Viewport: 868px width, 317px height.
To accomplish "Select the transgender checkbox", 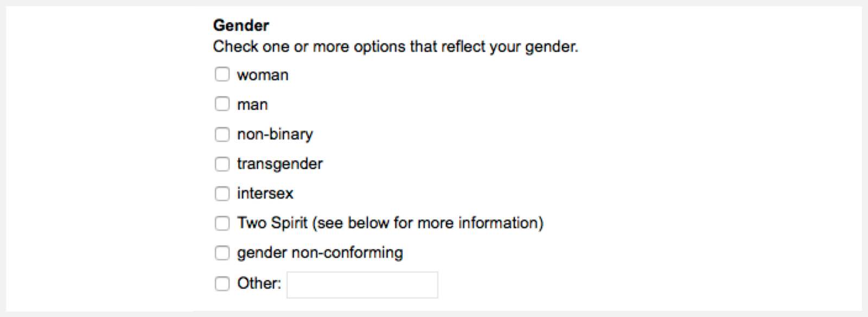I will (222, 164).
